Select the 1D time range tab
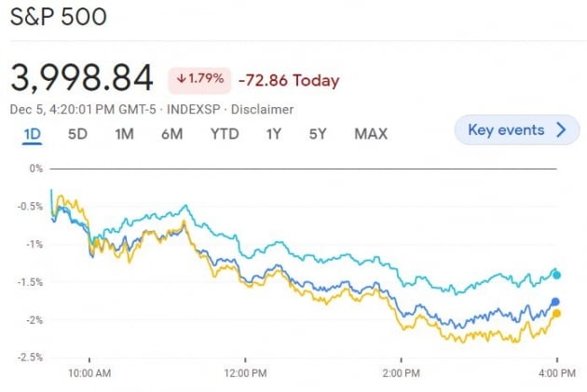 (x=33, y=134)
